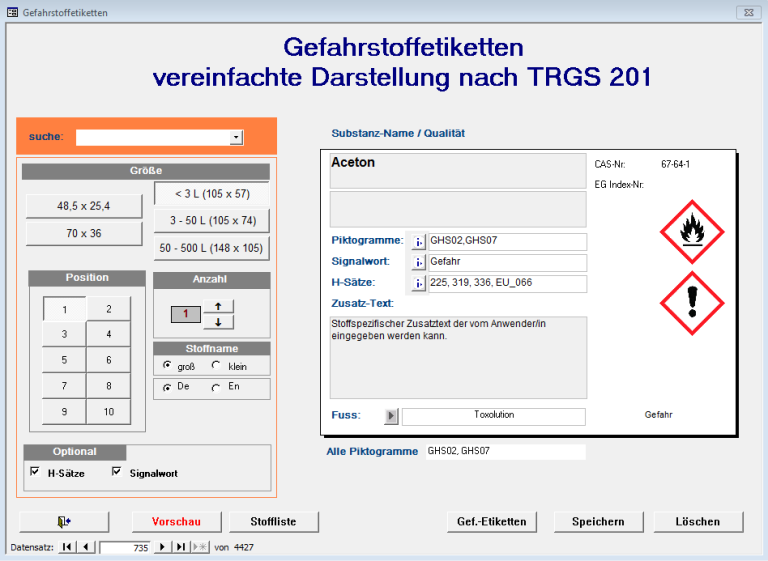Click the Fuss field showing Toxolution
Image resolution: width=768 pixels, height=561 pixels.
pyautogui.click(x=494, y=416)
